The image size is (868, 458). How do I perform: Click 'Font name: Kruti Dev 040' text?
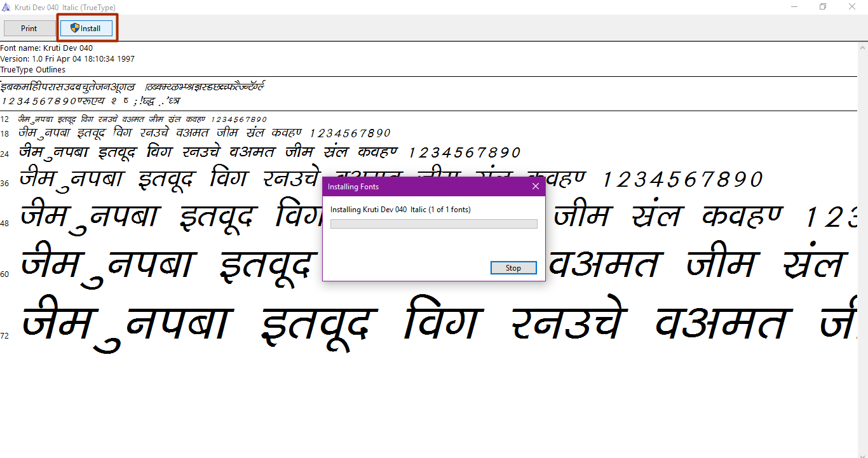point(46,48)
